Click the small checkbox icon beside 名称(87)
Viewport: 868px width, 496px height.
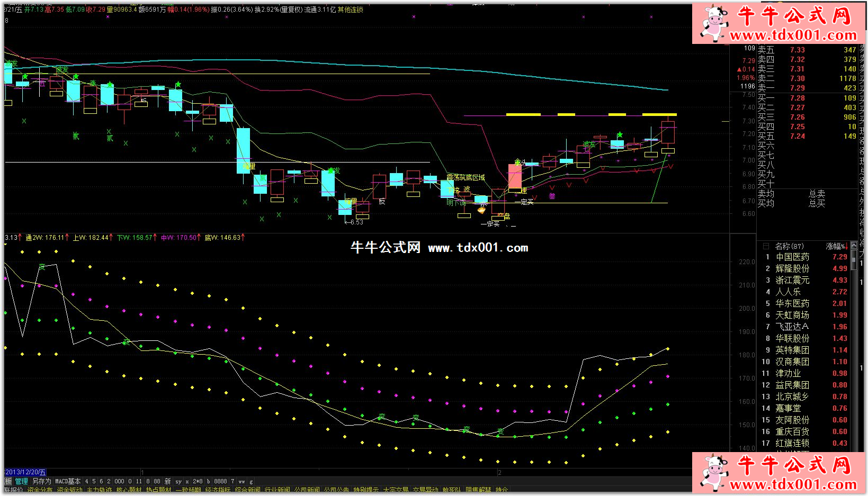[x=766, y=246]
